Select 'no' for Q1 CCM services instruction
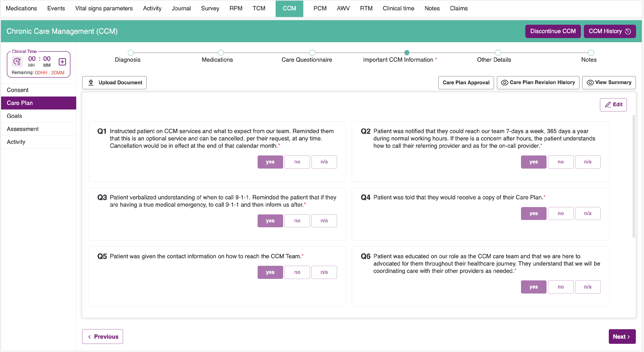This screenshot has width=644, height=352. click(x=297, y=162)
